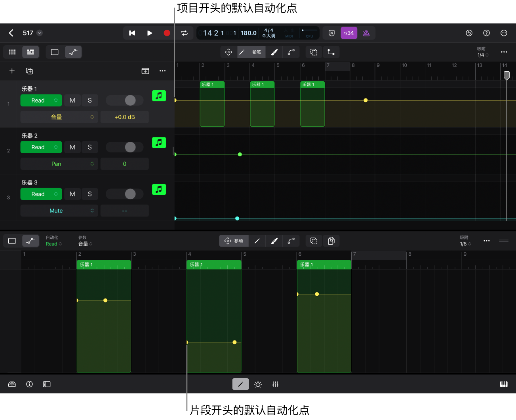Select the curve tool in tracks area
The image size is (516, 420).
click(x=291, y=52)
